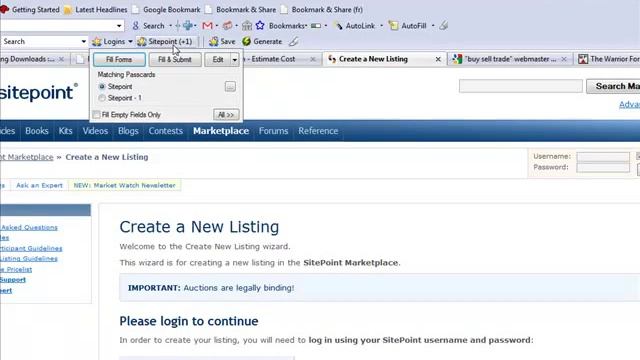This screenshot has height=360, width=640.
Task: Click the red news/share toolbar icon
Action: click(x=227, y=26)
